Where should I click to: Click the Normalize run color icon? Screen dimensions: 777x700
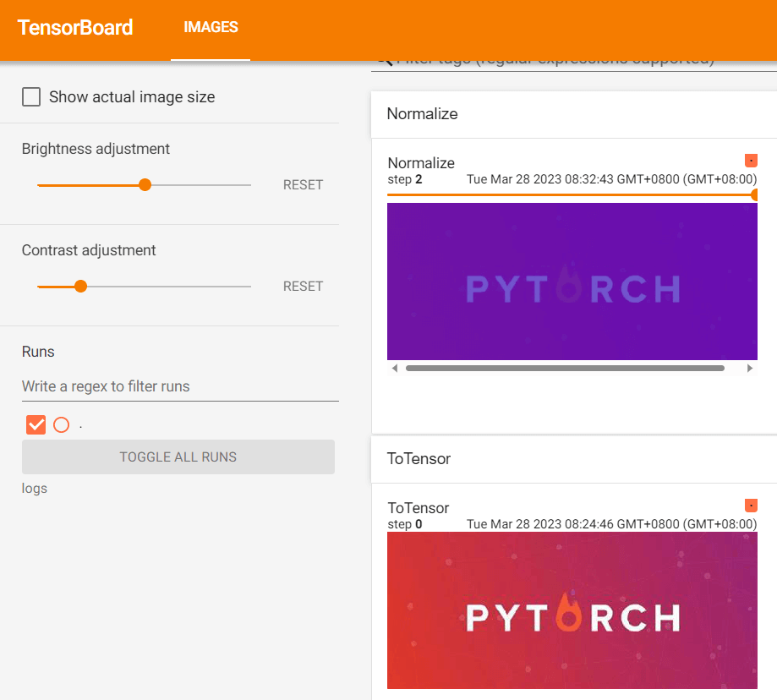(752, 161)
